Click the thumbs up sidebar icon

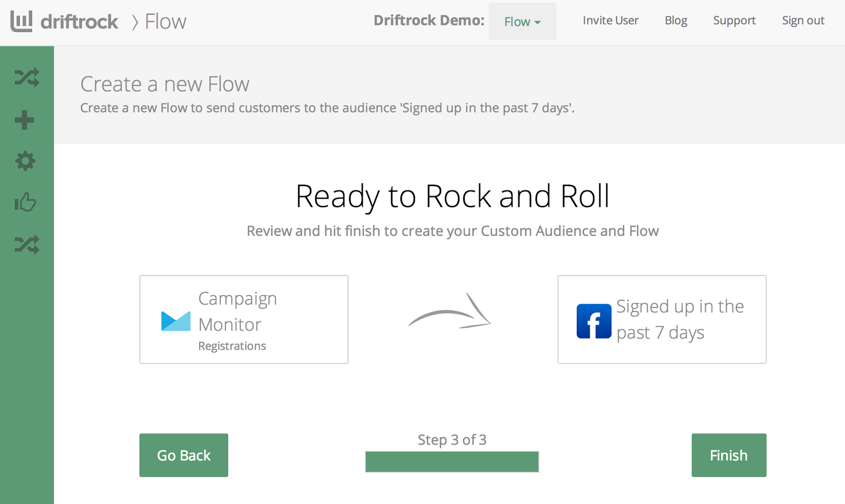point(25,202)
